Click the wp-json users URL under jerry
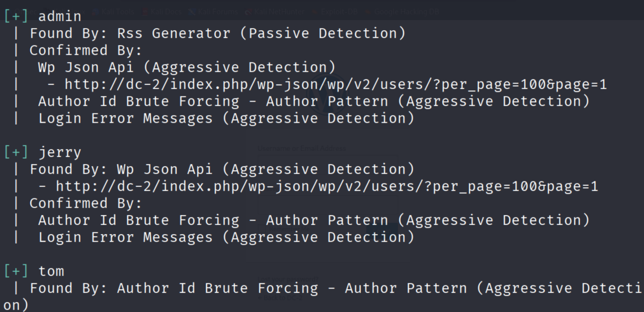644x312 pixels. pyautogui.click(x=327, y=186)
